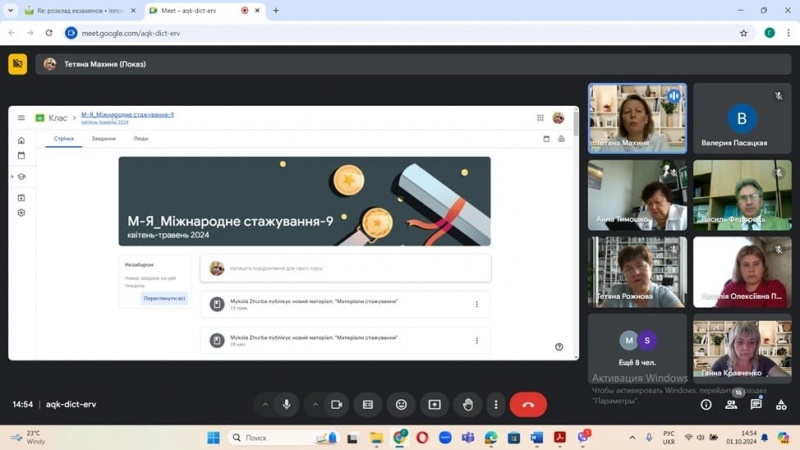Screen dimensions: 800x450
Task: Open the emoji reactions button
Action: (x=401, y=404)
